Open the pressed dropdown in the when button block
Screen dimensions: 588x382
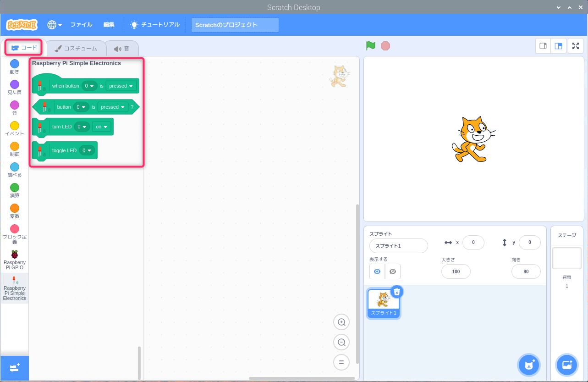tap(121, 86)
